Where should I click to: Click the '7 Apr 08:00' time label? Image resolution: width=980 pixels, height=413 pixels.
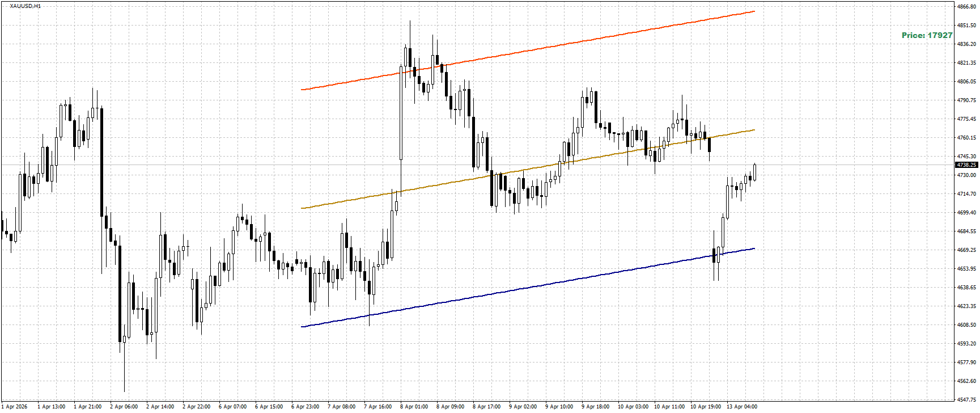point(342,407)
